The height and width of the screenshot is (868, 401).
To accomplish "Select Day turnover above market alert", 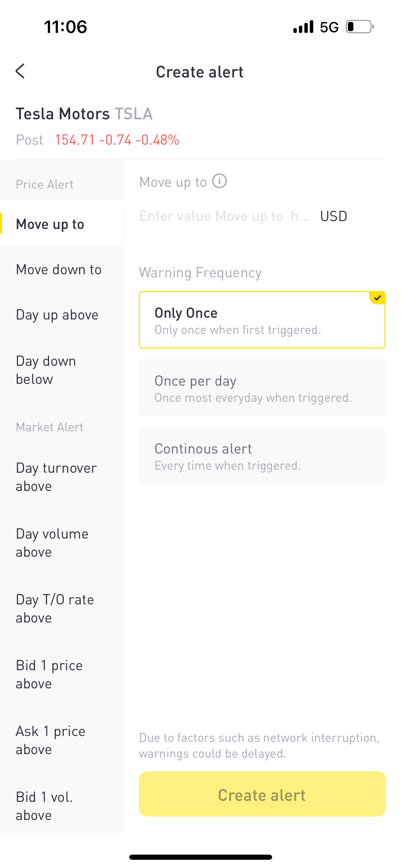I will (56, 477).
